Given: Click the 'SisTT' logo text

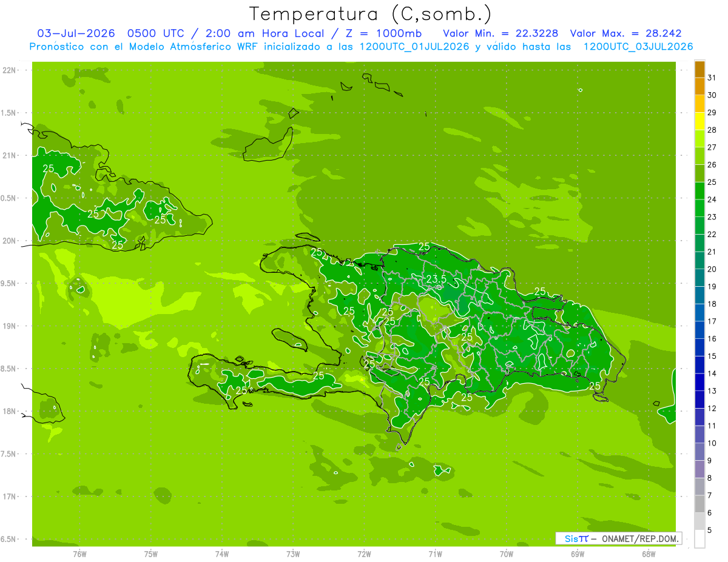Looking at the screenshot, I should tap(576, 538).
